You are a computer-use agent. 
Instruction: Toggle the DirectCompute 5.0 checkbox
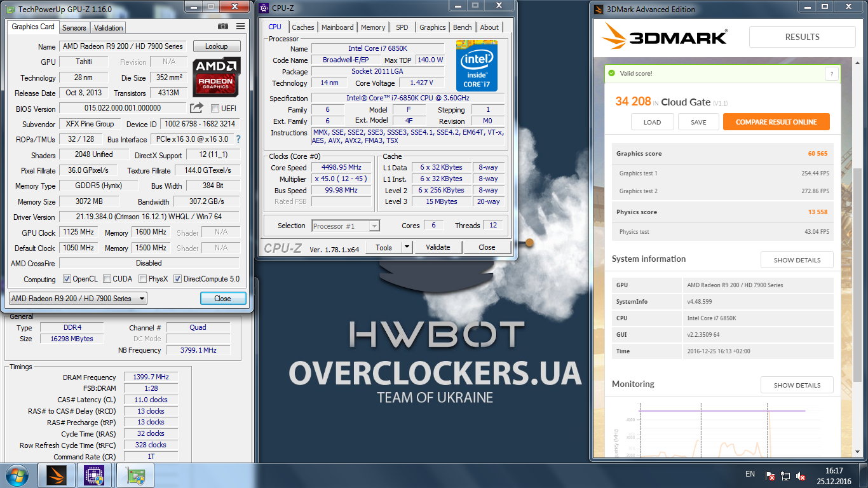pos(177,279)
